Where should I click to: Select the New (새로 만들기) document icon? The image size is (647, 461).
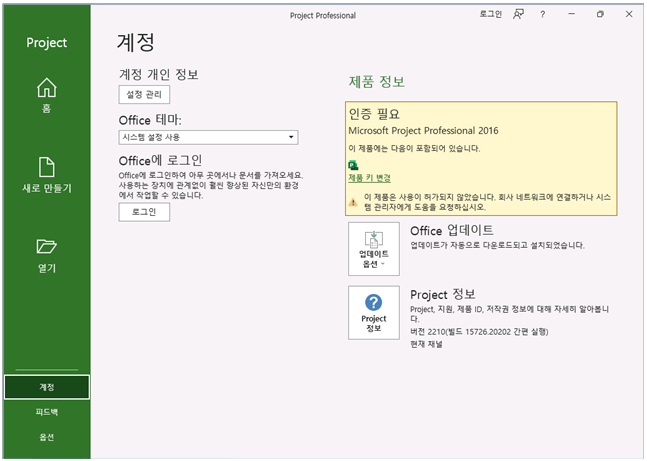(x=47, y=167)
